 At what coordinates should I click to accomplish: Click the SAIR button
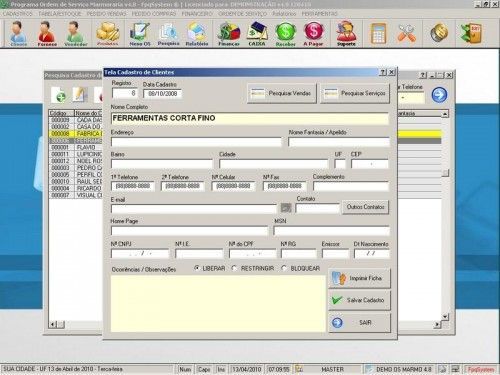359,322
